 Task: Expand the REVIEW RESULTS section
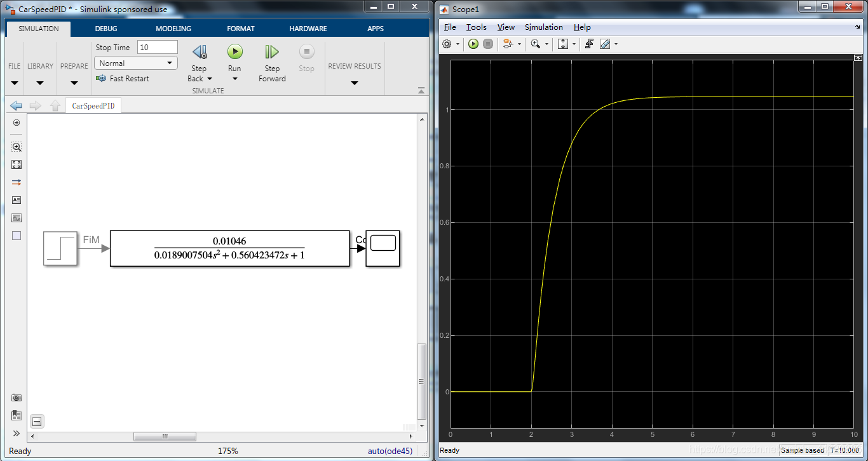point(355,83)
